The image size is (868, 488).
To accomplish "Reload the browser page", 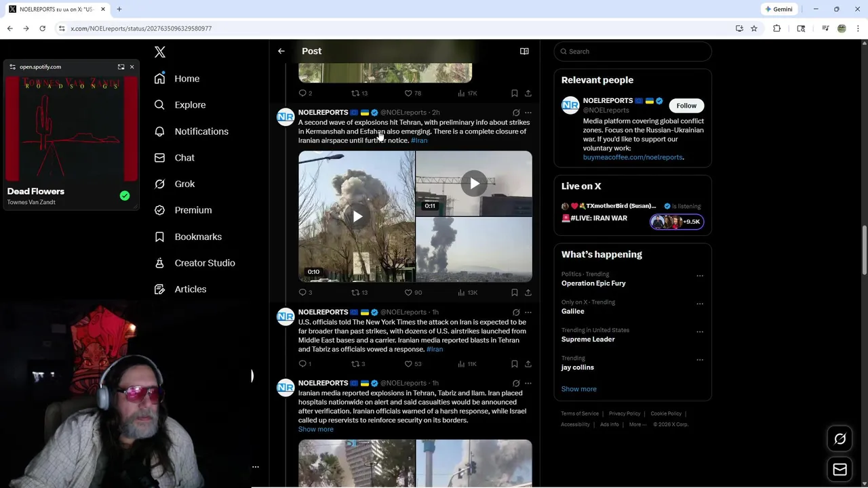I will pyautogui.click(x=42, y=28).
